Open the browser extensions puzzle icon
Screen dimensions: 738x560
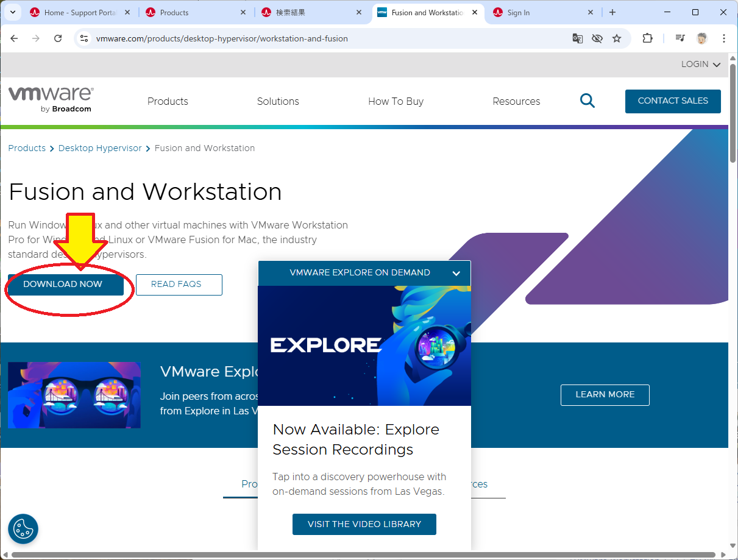tap(647, 38)
